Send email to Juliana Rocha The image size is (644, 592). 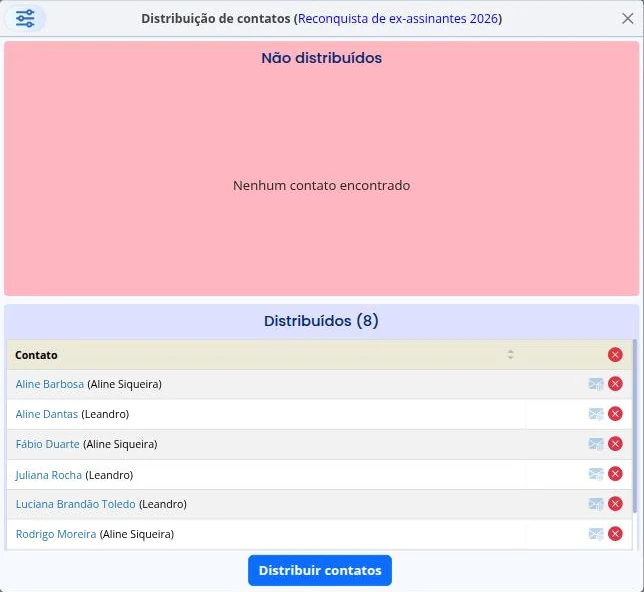tap(596, 474)
